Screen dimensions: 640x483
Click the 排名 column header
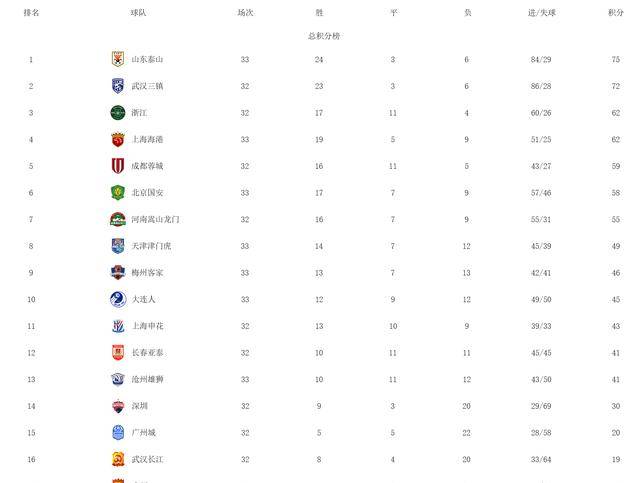click(x=31, y=13)
